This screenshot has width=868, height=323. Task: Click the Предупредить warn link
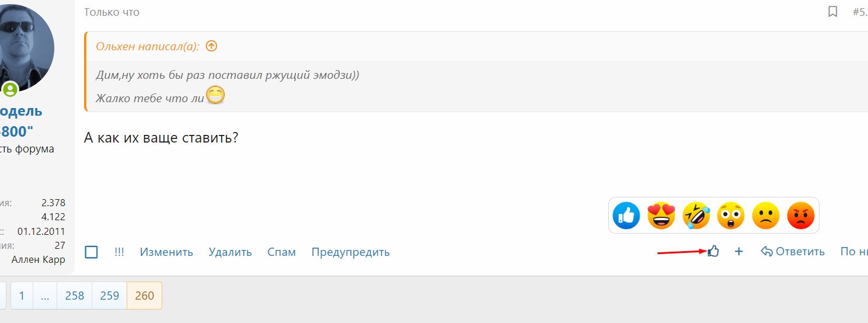point(350,252)
